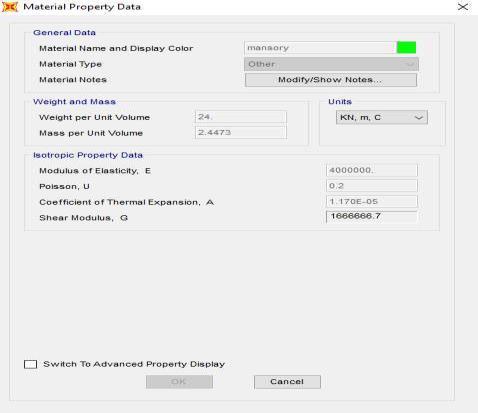This screenshot has height=413, width=478.
Task: Click the Modulus of Elasticity field
Action: click(372, 170)
